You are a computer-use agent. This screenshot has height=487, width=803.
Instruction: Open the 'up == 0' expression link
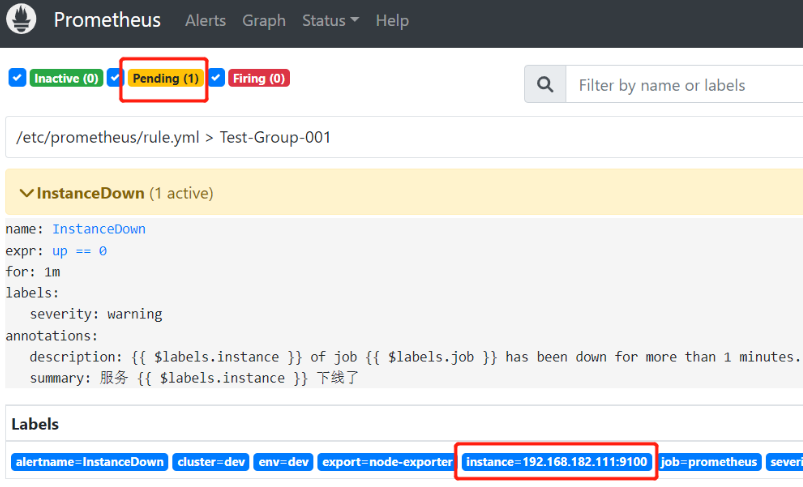79,251
